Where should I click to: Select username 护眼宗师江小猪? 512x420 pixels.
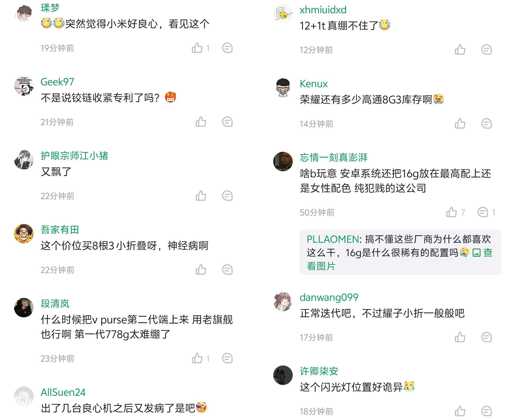coord(74,156)
